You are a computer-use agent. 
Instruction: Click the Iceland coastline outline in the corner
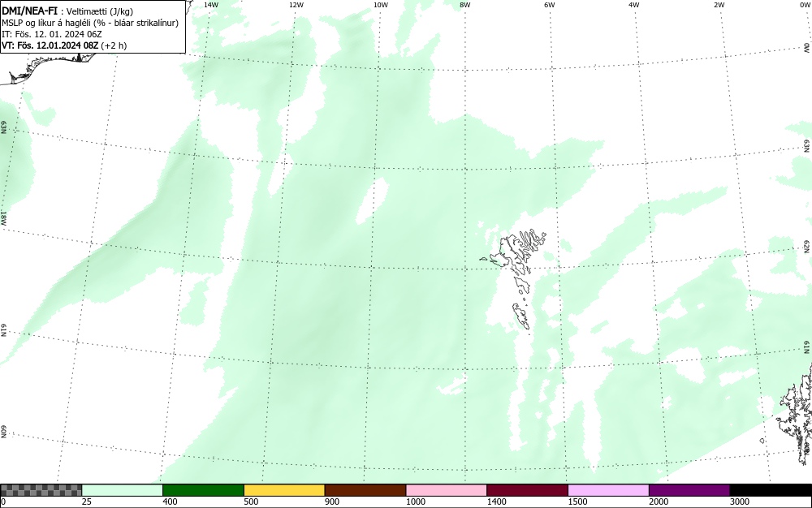50,67
